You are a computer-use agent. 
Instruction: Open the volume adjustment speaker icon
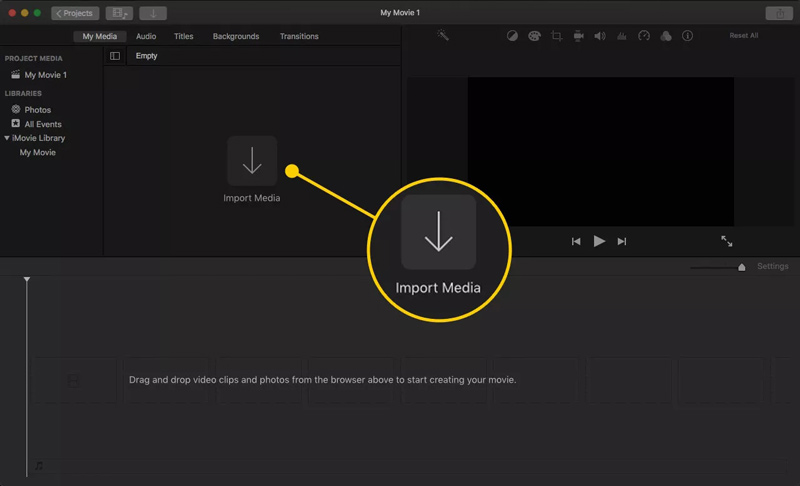point(600,36)
